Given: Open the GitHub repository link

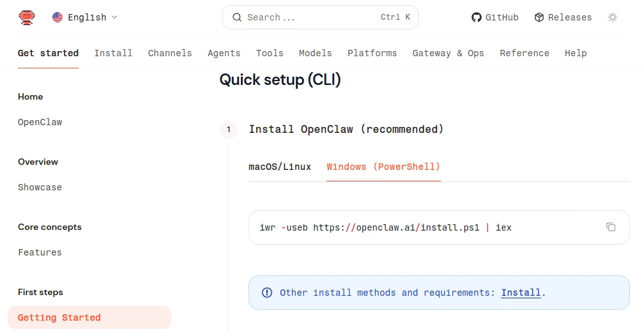Looking at the screenshot, I should [495, 17].
